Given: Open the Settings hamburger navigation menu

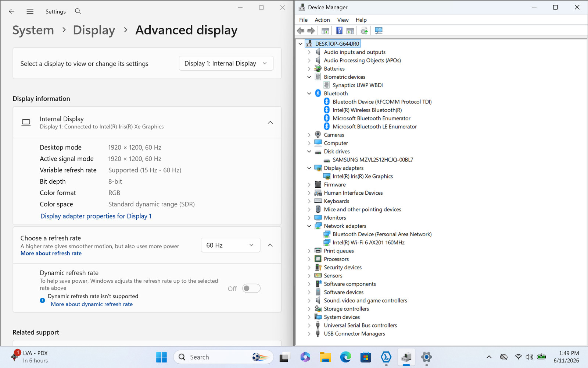Looking at the screenshot, I should [x=30, y=11].
